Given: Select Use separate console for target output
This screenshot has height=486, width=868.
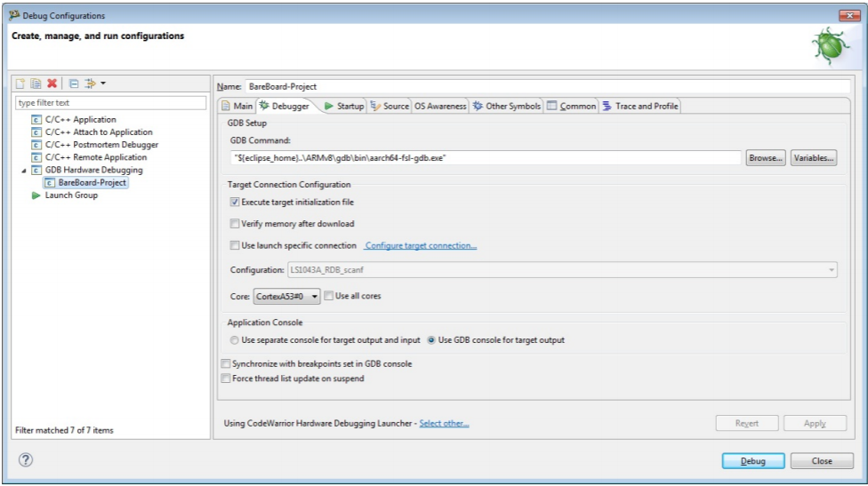Looking at the screenshot, I should click(235, 340).
